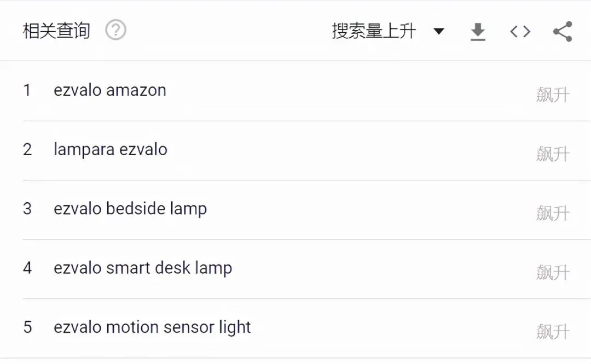The height and width of the screenshot is (364, 591).
Task: Click the 相关查询 panel title
Action: click(56, 31)
